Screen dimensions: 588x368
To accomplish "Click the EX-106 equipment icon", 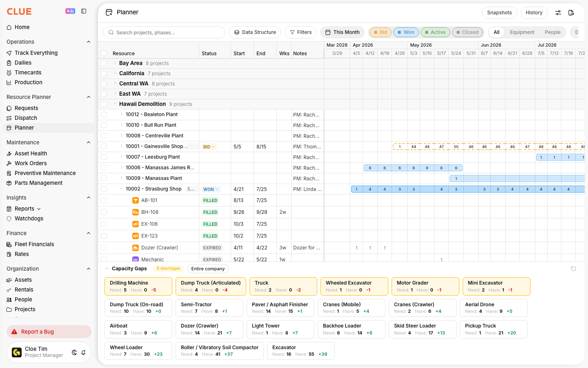I will pos(136,224).
